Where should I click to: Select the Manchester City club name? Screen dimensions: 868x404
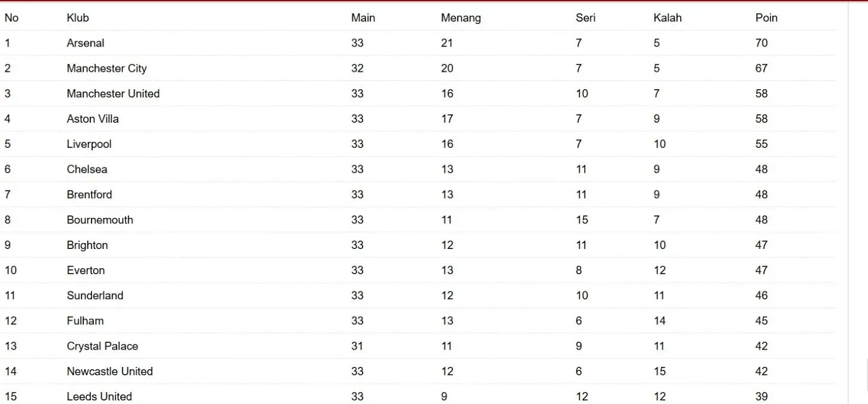pos(106,68)
